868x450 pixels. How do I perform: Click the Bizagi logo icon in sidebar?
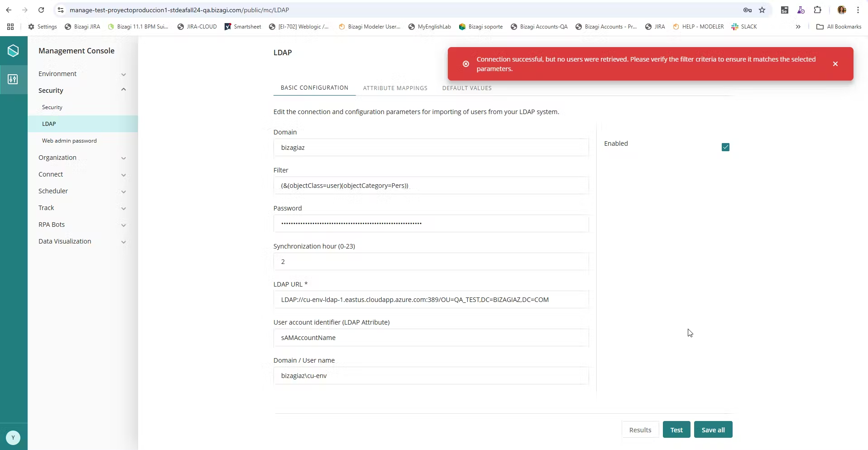tap(13, 51)
